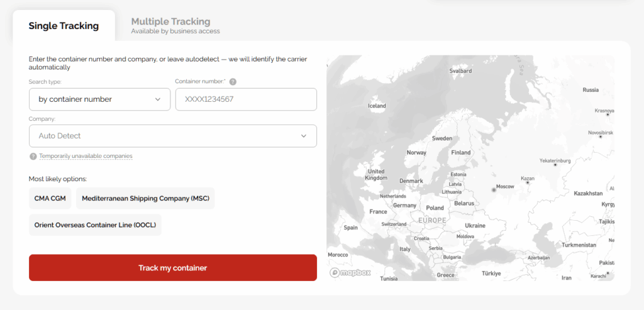Click the Yekaterinburg city marker on map

(555, 165)
